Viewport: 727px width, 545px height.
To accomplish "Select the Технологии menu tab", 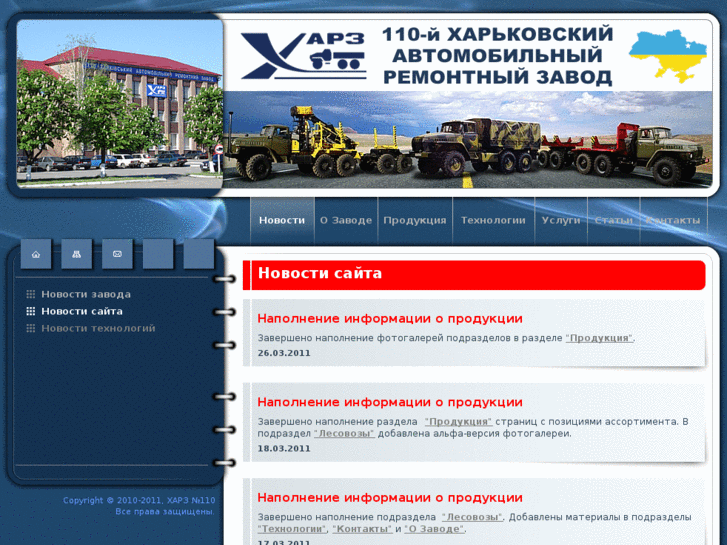I will pyautogui.click(x=493, y=220).
